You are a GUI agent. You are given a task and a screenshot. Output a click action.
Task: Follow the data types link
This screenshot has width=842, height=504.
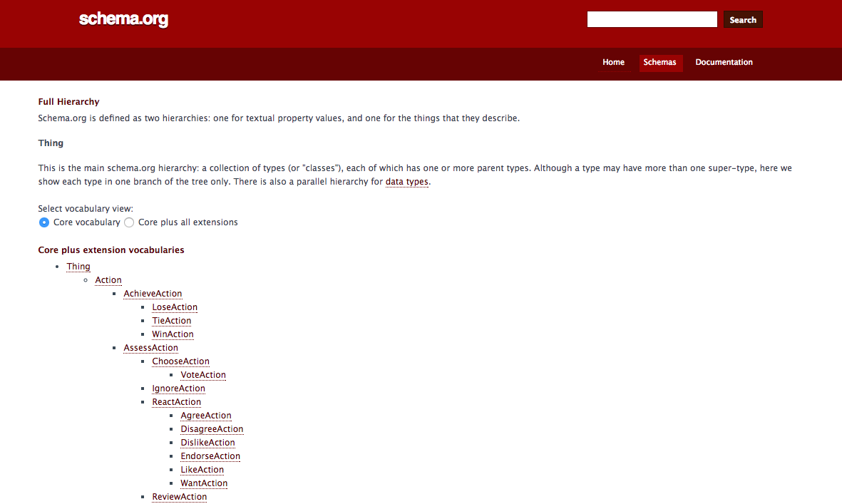click(406, 181)
